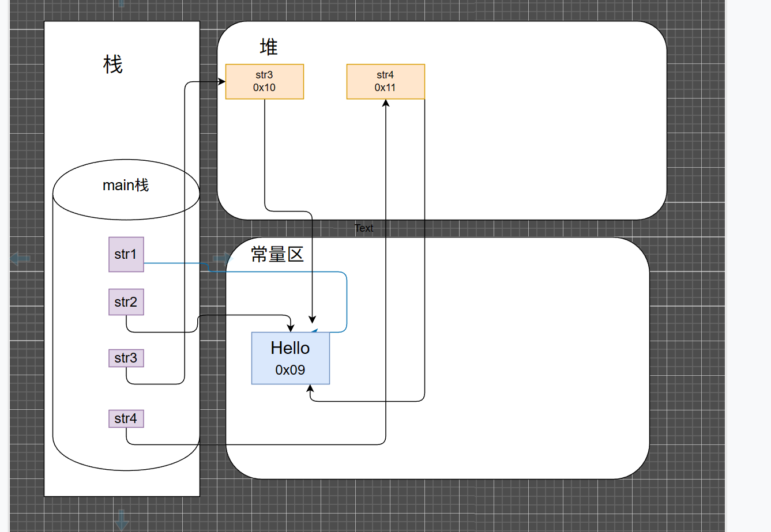Click the small "Text" edge label
Screen dimensions: 771x532
364,228
